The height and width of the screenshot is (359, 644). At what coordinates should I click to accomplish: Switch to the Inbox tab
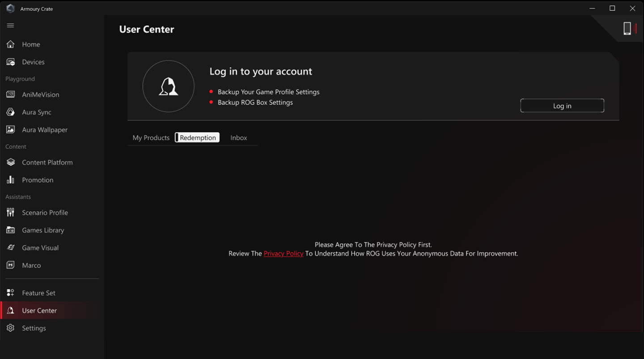[x=238, y=137]
